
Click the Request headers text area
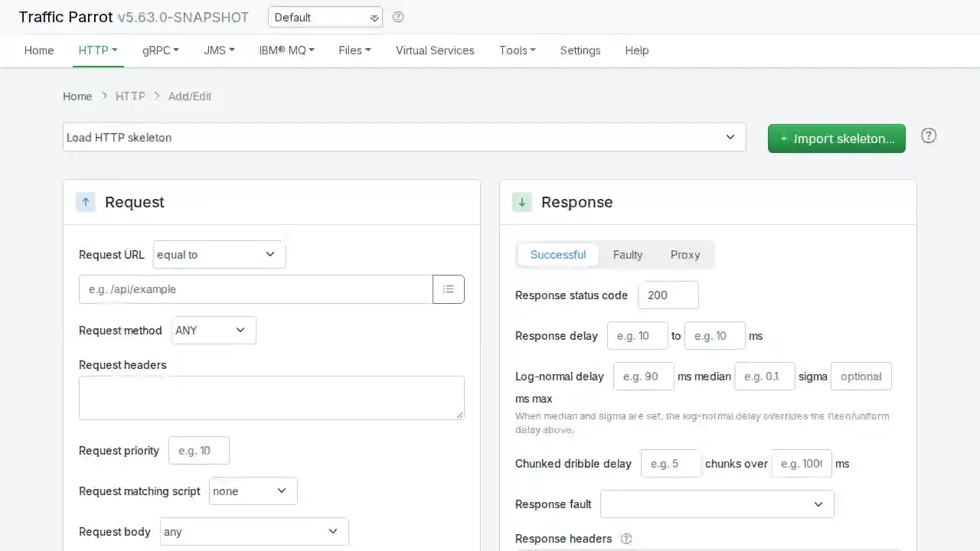272,398
